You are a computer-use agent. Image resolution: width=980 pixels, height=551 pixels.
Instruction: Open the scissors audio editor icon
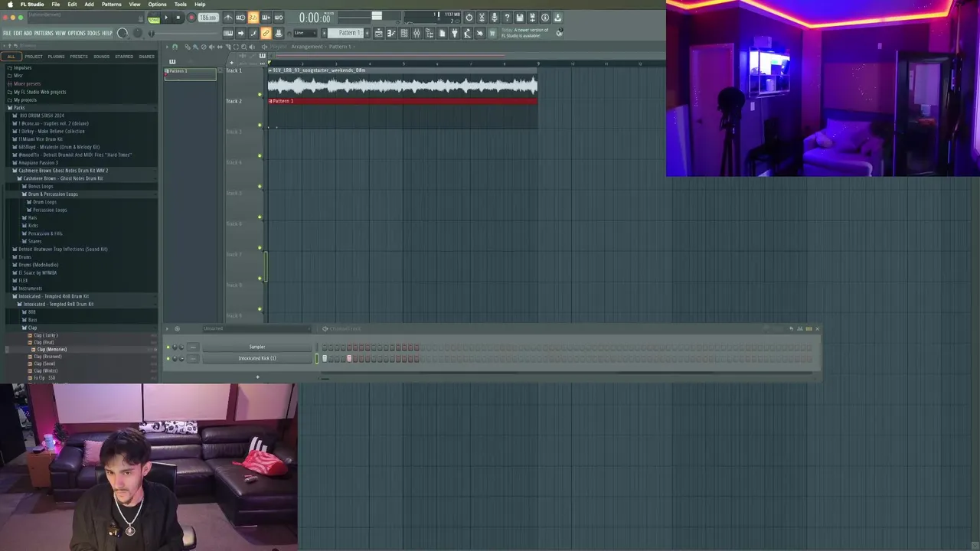tap(482, 18)
